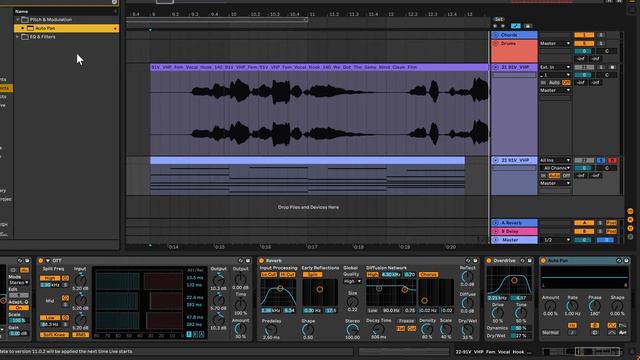This screenshot has width=640, height=360.
Task: Fold the 22 91V_VHP MIDI track
Action: click(x=496, y=160)
